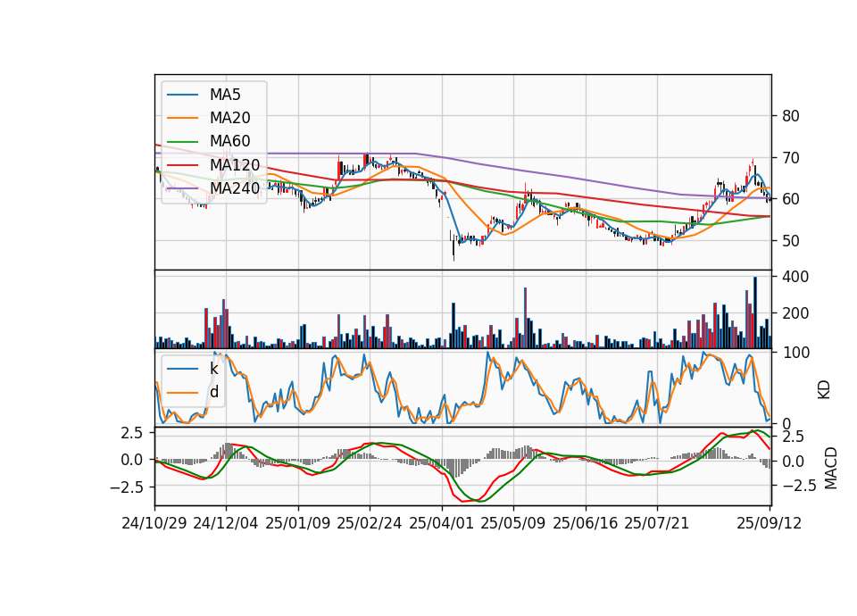The image size is (857, 616).
Task: Click the price axis value 50
Action: [790, 240]
